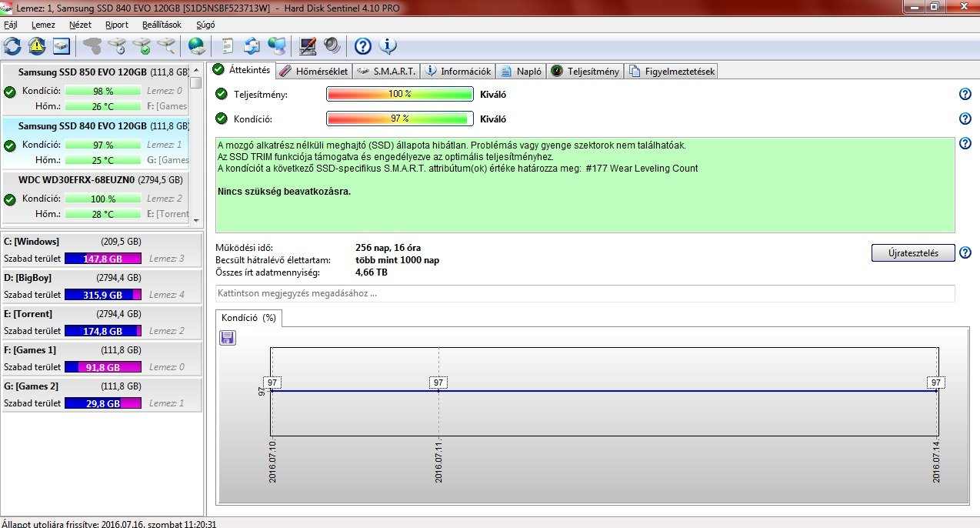Image resolution: width=980 pixels, height=528 pixels.
Task: Click the speaker sound toolbar icon
Action: (332, 45)
